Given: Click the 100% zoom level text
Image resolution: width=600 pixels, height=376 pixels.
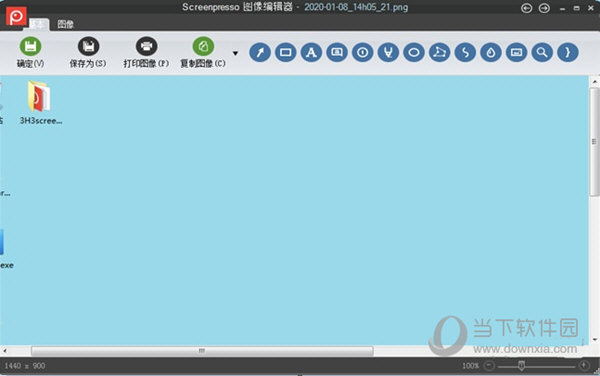Looking at the screenshot, I should click(470, 366).
